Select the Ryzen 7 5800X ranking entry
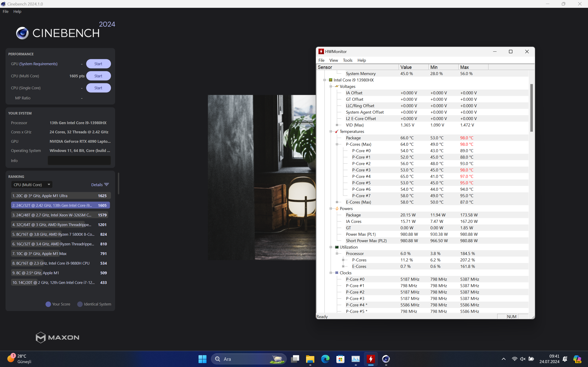The width and height of the screenshot is (588, 367). (61, 234)
